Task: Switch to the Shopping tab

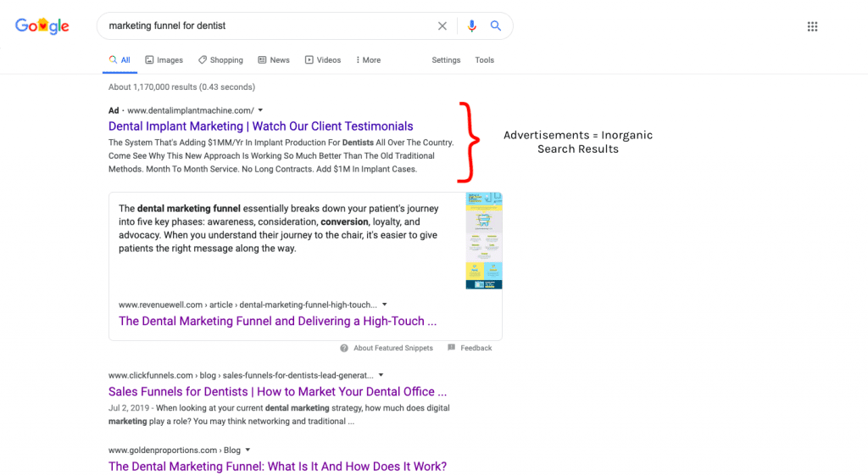Action: 220,60
